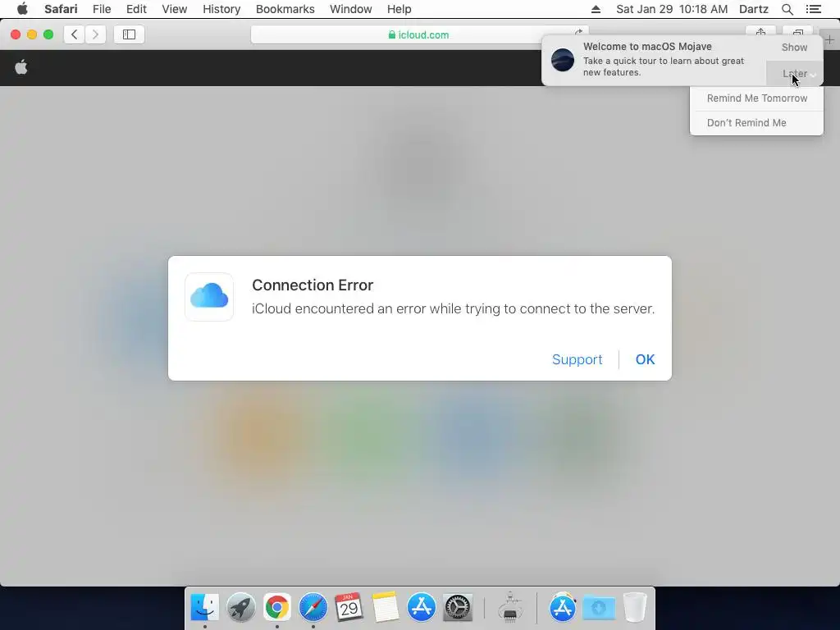840x630 pixels.
Task: Open Launchpad rocket in the Dock
Action: [240, 608]
